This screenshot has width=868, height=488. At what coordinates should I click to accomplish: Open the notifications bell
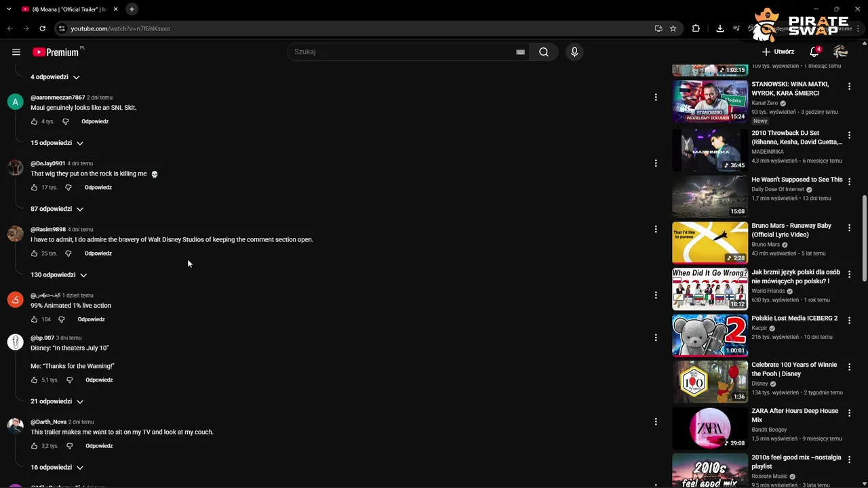click(815, 52)
